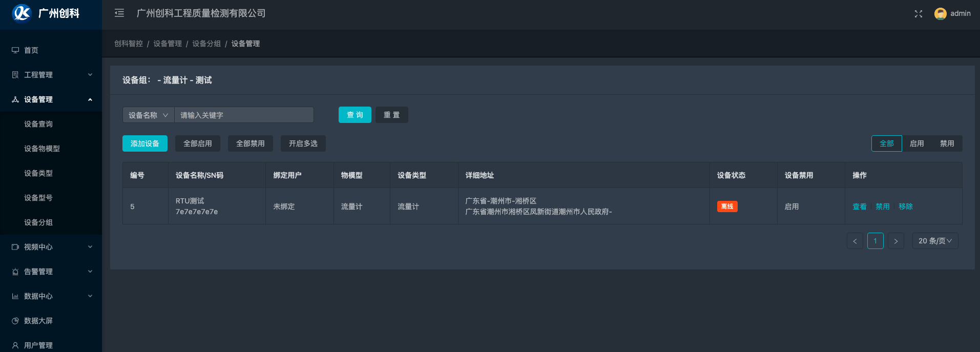Expand the 数据中心 menu chevron
The height and width of the screenshot is (352, 980).
point(90,296)
